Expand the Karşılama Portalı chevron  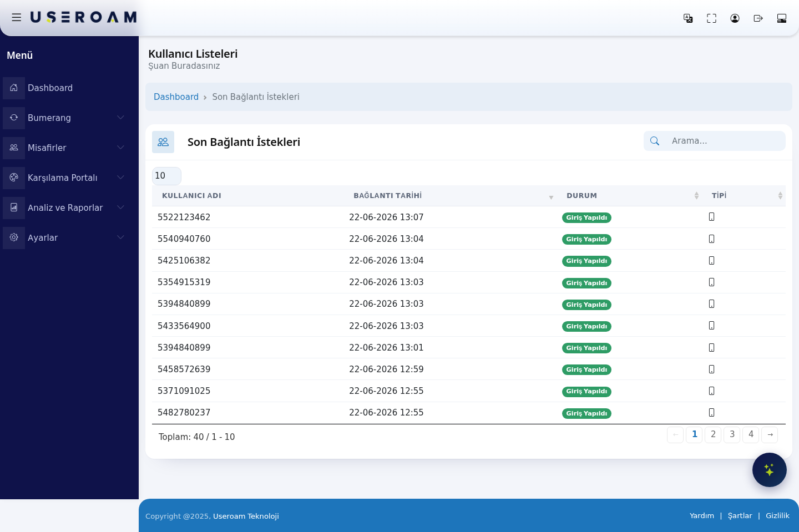[x=120, y=178]
